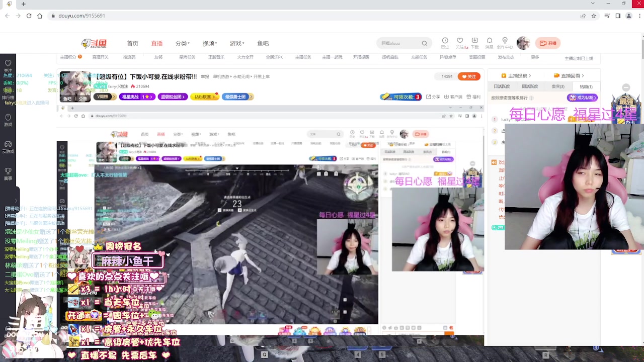Open 直播开关 in streamer toolbar
This screenshot has width=644, height=362.
tap(100, 57)
